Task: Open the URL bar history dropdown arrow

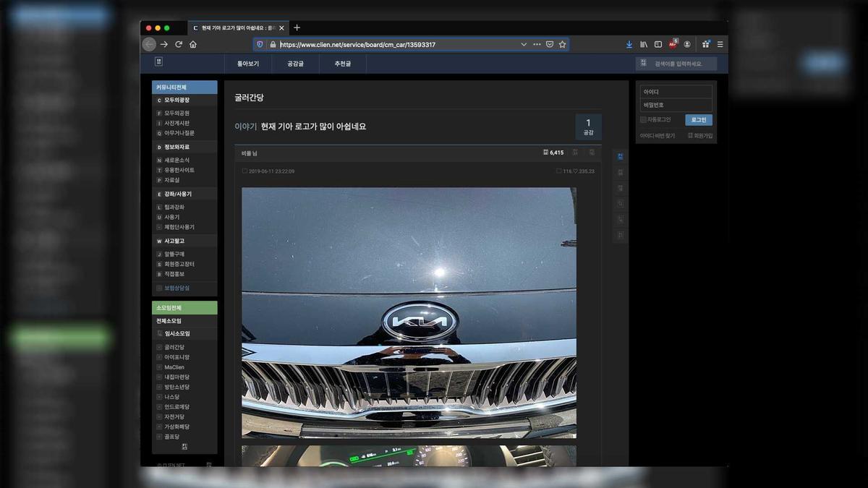Action: coord(524,44)
